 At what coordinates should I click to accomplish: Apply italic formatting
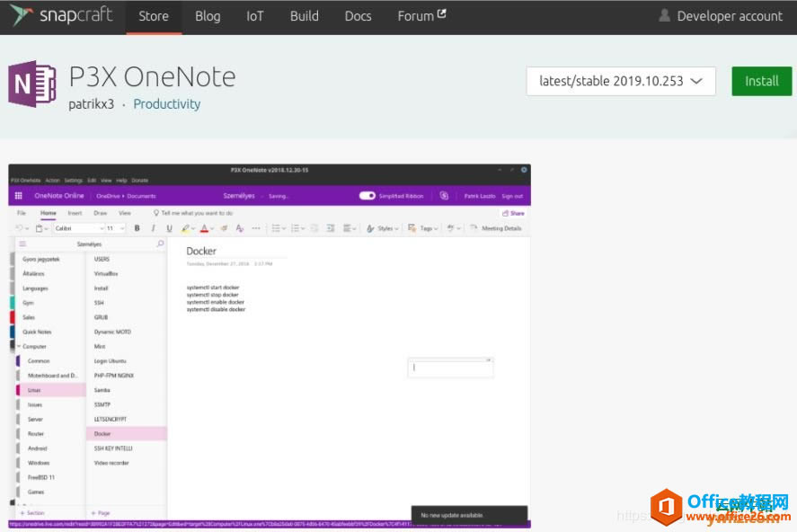(x=152, y=227)
